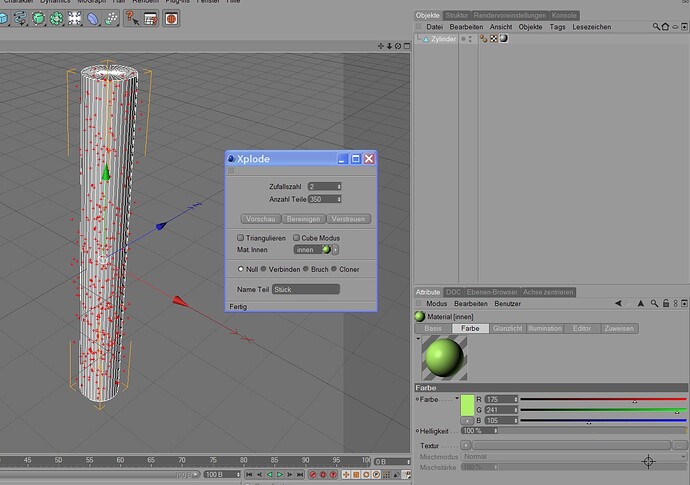Viewport: 690px width, 485px height.
Task: Click the viewport rotate camera icon
Action: 398,46
